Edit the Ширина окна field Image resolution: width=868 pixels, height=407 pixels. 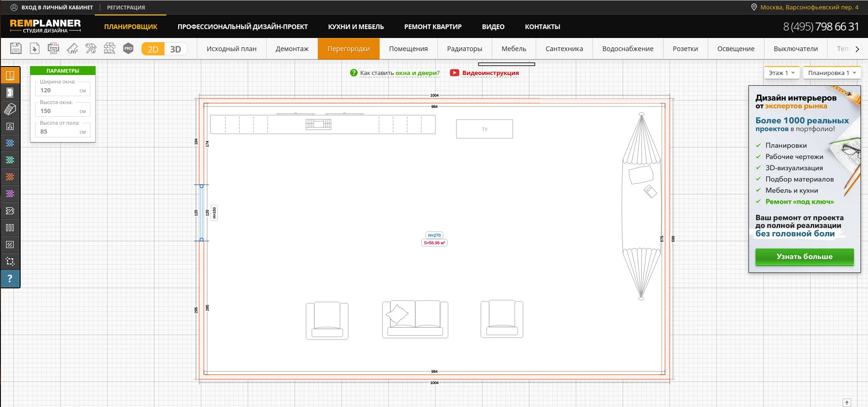(x=63, y=90)
